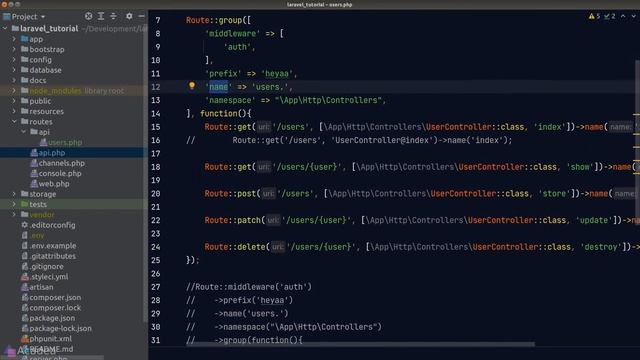Click the horizontal scrollbar under the editor
The image size is (640, 360).
pos(360,344)
